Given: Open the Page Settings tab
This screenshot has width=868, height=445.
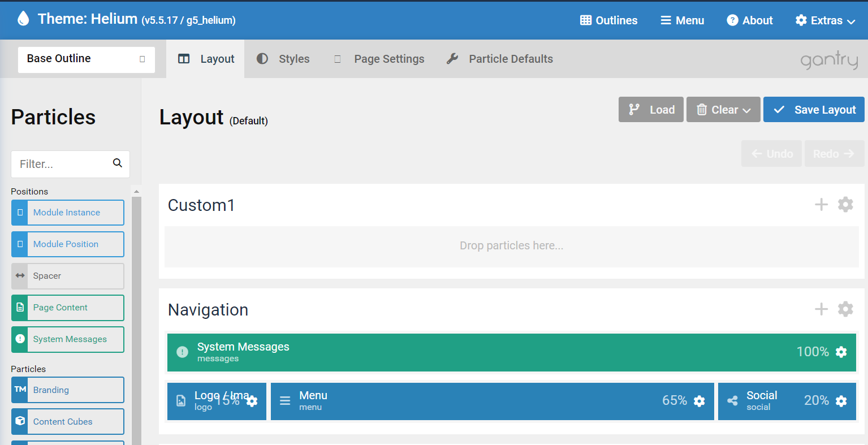Looking at the screenshot, I should (389, 58).
